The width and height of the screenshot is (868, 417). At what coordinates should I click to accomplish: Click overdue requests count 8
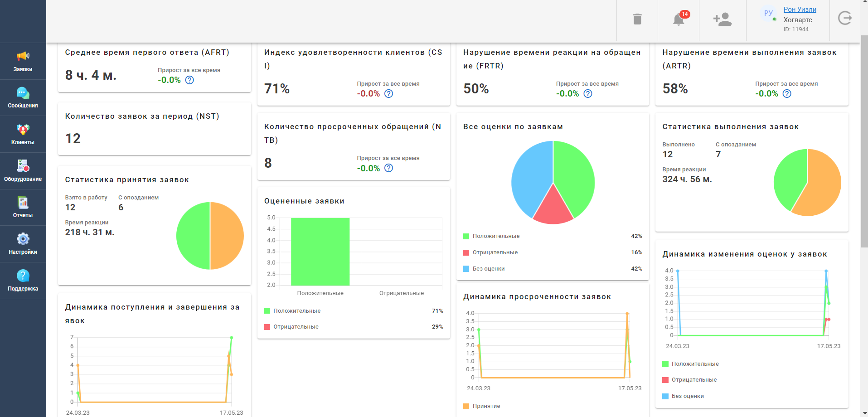(268, 163)
